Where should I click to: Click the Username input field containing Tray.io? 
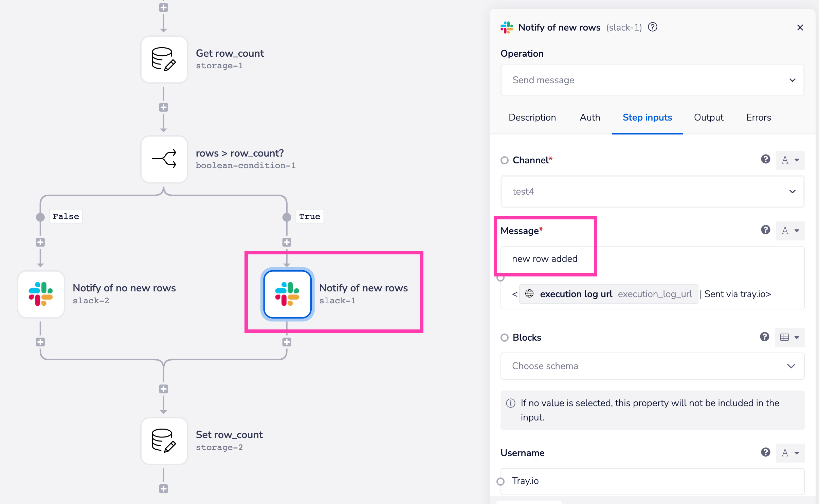[652, 481]
